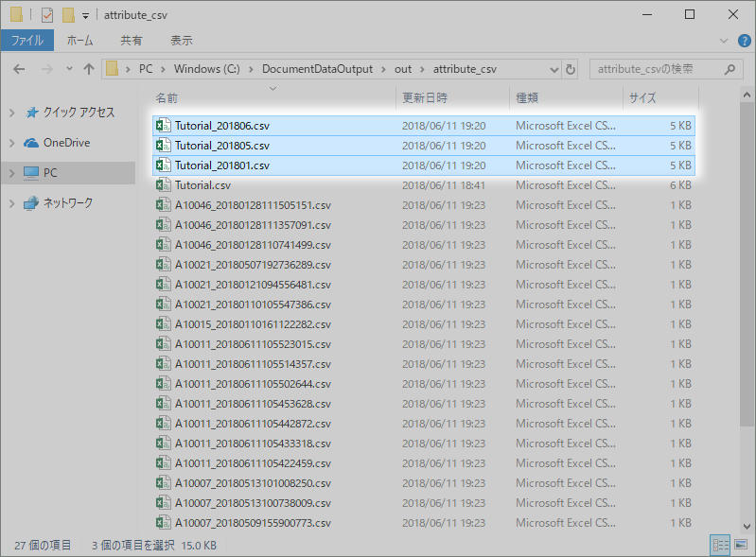The image size is (756, 557).
Task: Switch to large icons view layout
Action: (741, 545)
